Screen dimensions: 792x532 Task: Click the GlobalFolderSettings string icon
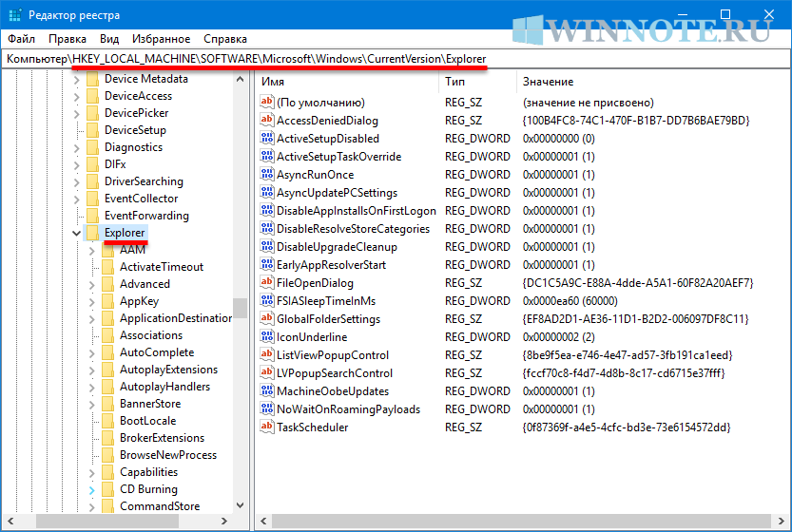pyautogui.click(x=266, y=318)
